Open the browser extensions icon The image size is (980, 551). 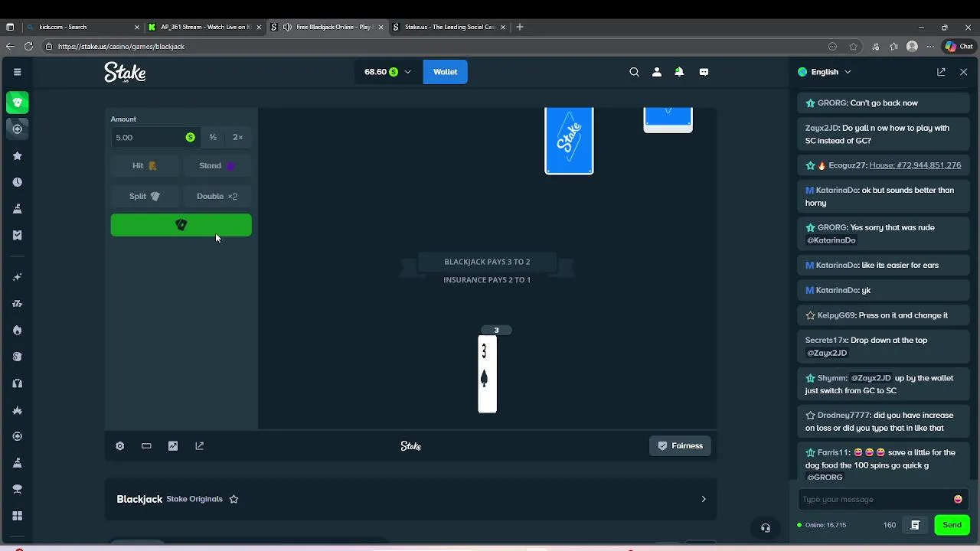tap(875, 46)
